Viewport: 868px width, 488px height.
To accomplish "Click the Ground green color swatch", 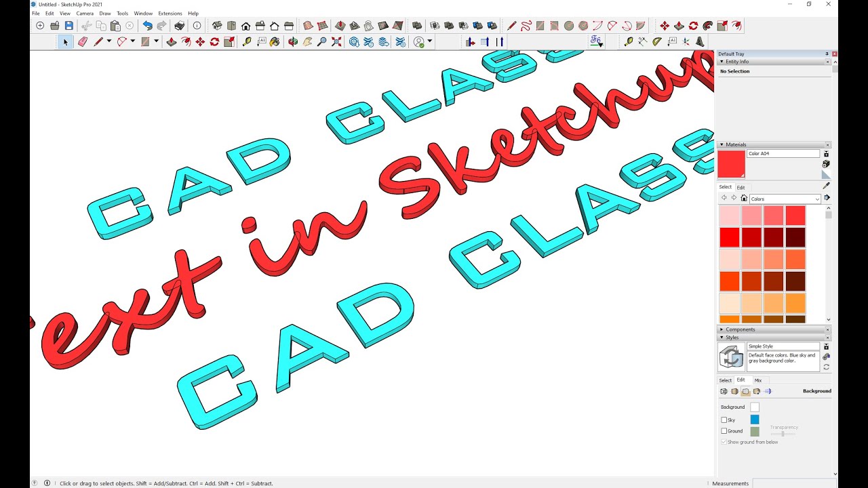I will pos(755,431).
